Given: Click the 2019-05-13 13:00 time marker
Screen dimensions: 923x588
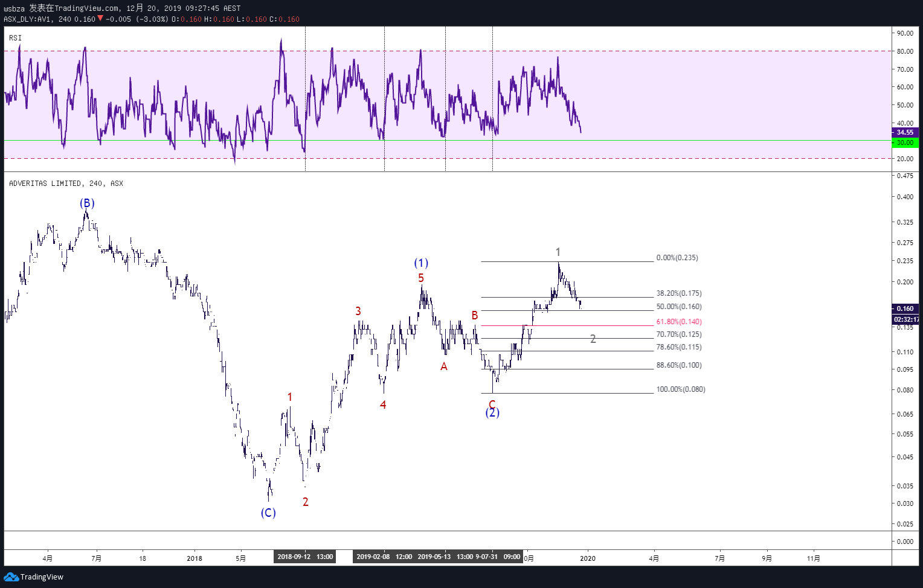Looking at the screenshot, I should click(445, 557).
